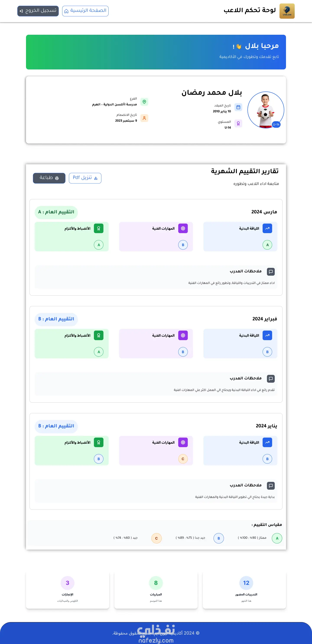Click the January discipline badge icon

[x=99, y=442]
